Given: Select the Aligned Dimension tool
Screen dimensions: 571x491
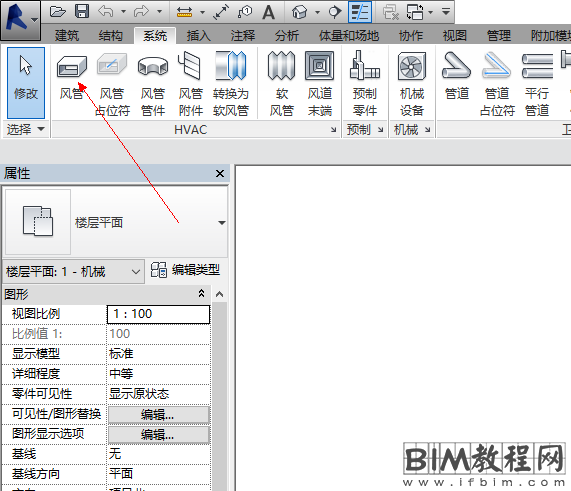Looking at the screenshot, I should pyautogui.click(x=221, y=12).
